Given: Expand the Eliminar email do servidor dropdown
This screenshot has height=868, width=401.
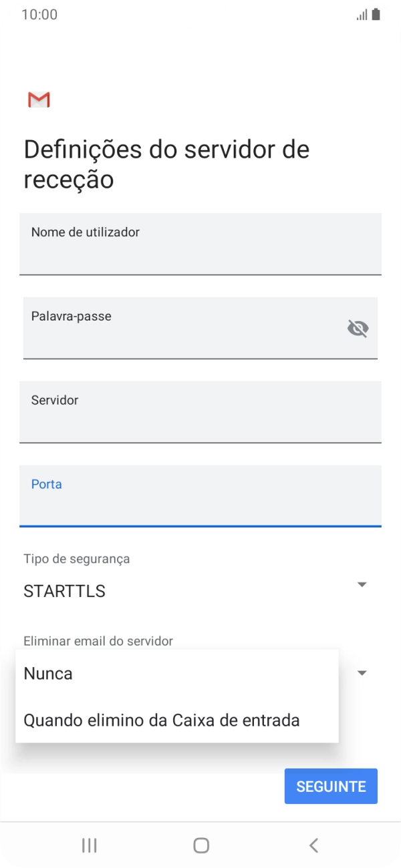Looking at the screenshot, I should click(361, 674).
